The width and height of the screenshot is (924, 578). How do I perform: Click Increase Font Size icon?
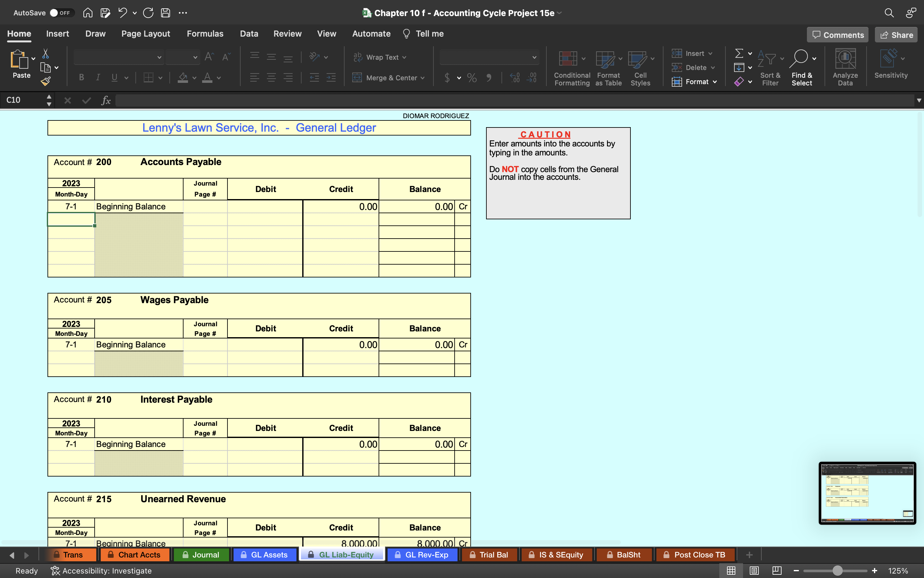pyautogui.click(x=209, y=57)
